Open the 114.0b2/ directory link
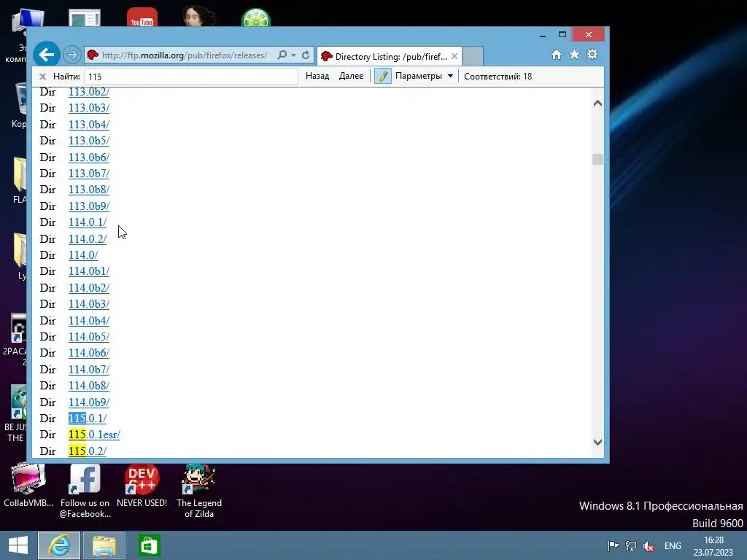The height and width of the screenshot is (560, 747). (88, 288)
